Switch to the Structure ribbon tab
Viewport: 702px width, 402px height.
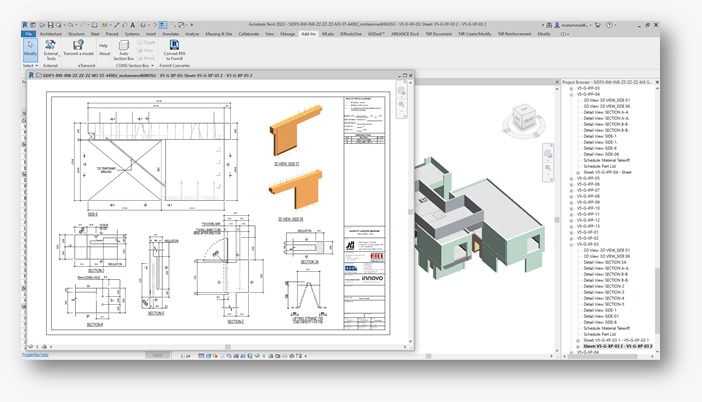(76, 34)
